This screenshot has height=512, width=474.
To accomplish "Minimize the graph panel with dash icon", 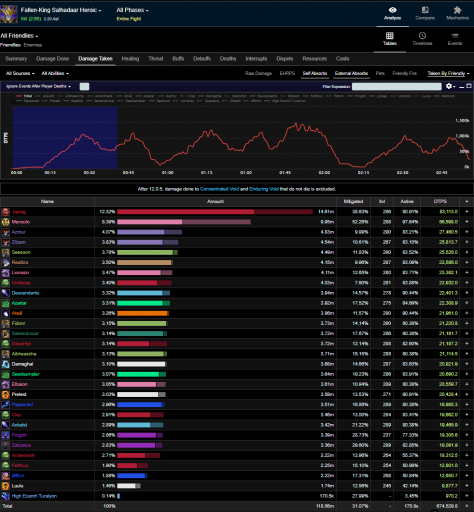I will tap(462, 87).
